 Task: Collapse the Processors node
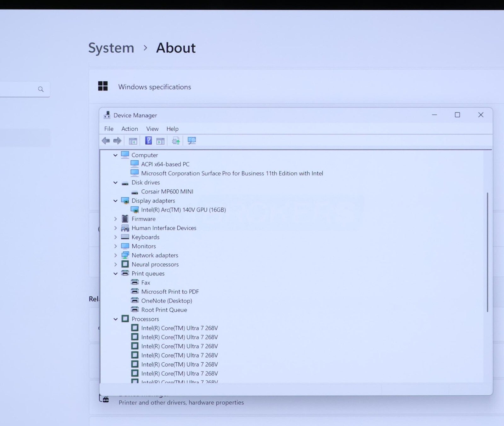115,319
